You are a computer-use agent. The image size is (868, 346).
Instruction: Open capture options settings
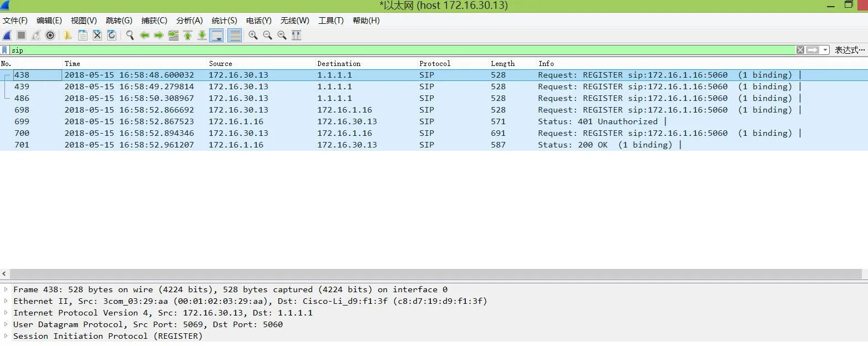pyautogui.click(x=50, y=35)
